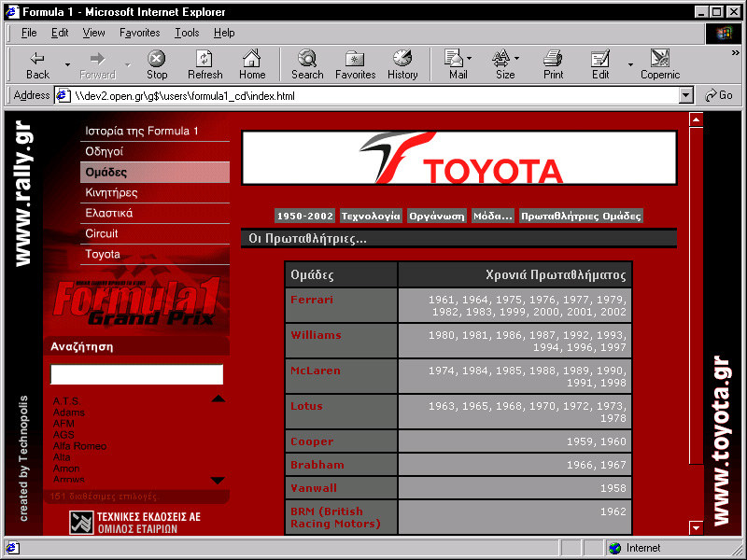Open the View menu

click(x=93, y=33)
